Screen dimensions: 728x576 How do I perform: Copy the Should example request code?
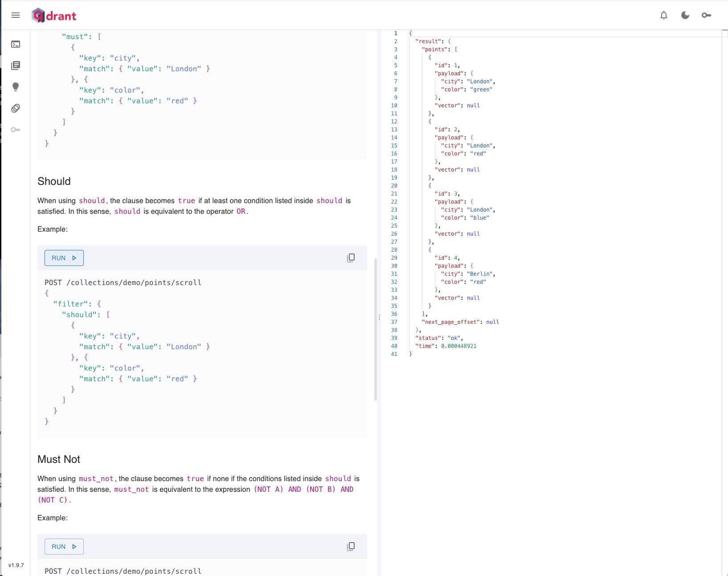(x=351, y=257)
